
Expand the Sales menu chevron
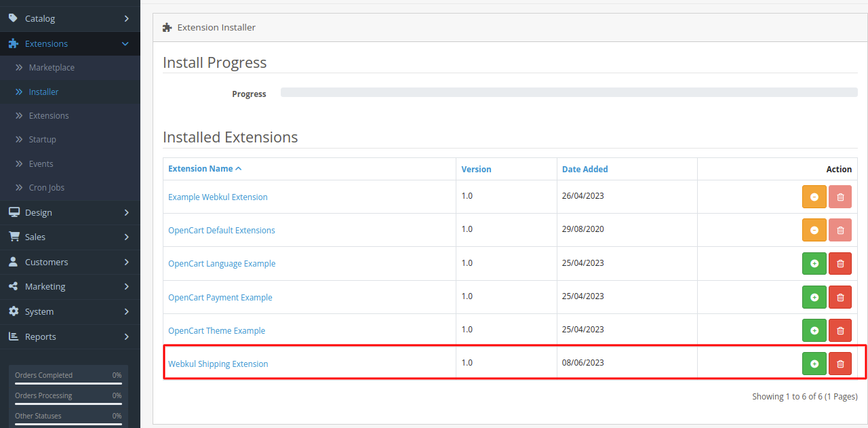126,237
